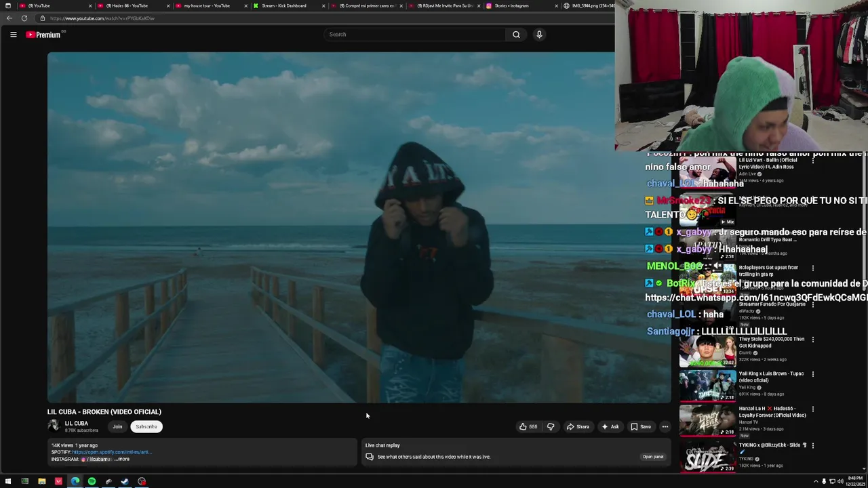Go back with the browser back arrow

[9, 18]
